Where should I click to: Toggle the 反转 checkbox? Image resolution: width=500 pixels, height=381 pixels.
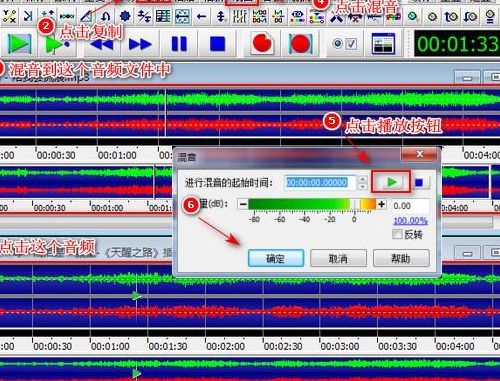397,234
